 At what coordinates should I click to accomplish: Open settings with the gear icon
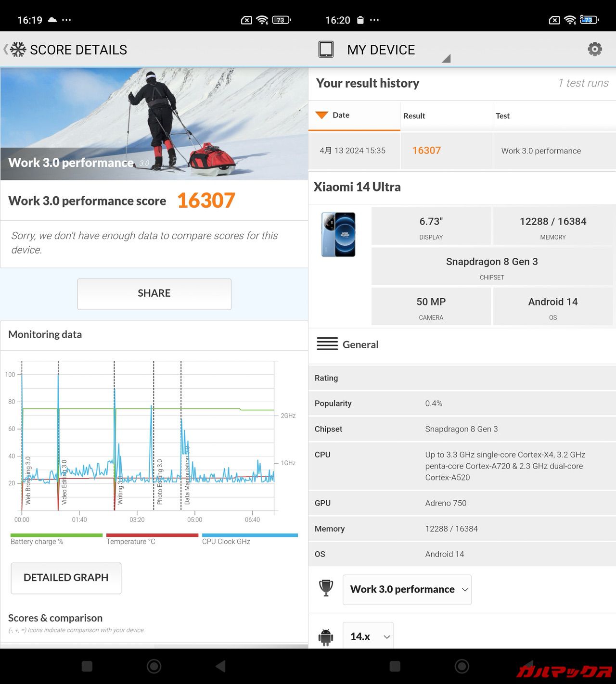click(x=595, y=49)
